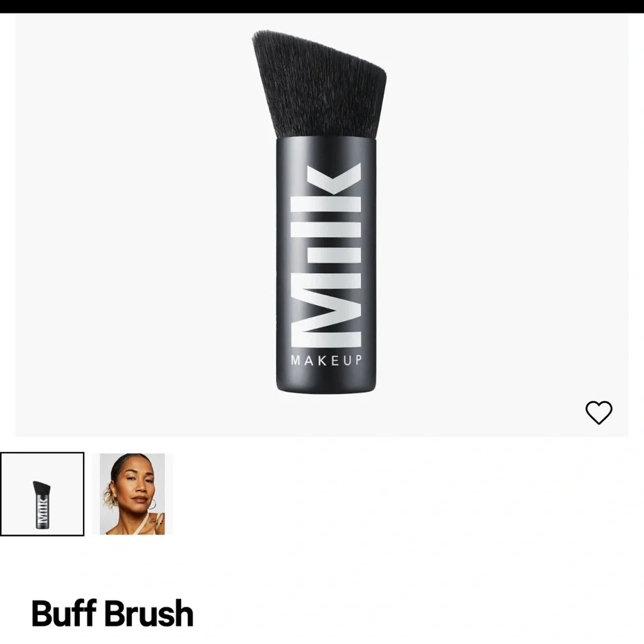The image size is (644, 644).
Task: Click the model's hoop earring in thumbnail
Action: (152, 504)
